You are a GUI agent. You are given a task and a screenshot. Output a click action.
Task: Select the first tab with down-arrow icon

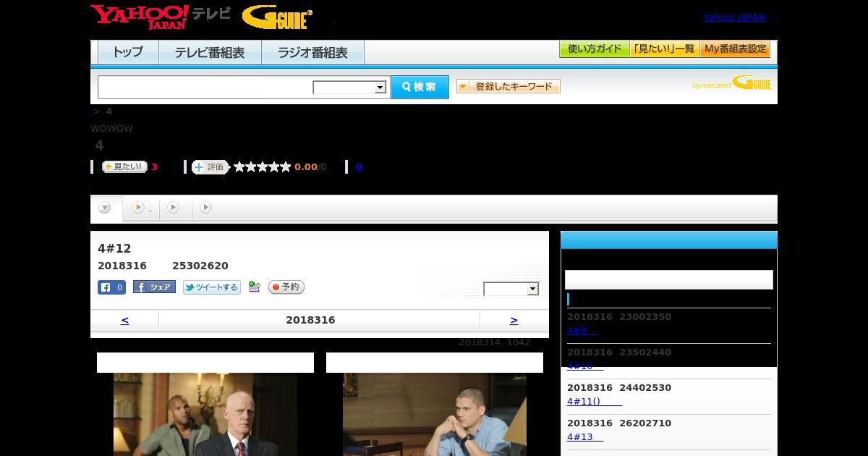[106, 208]
